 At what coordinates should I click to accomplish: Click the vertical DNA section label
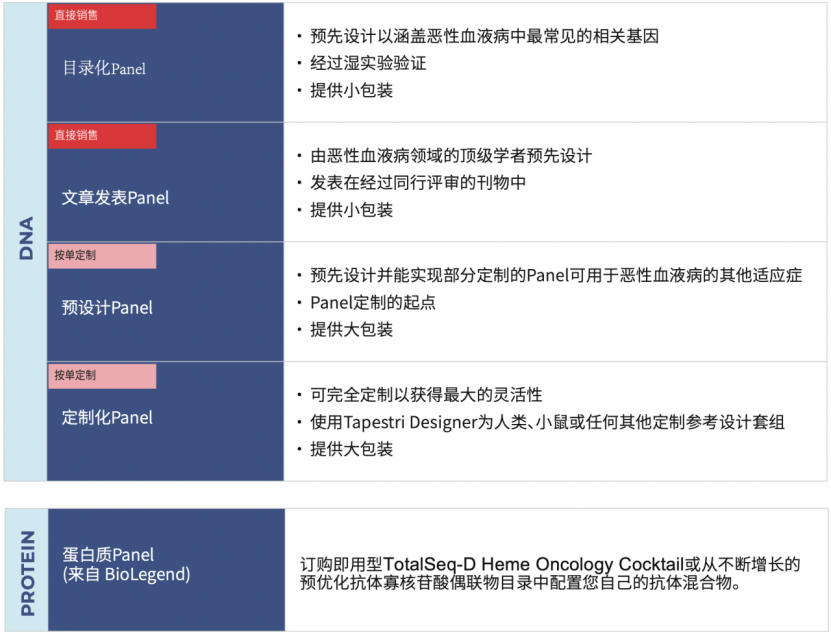(26, 238)
